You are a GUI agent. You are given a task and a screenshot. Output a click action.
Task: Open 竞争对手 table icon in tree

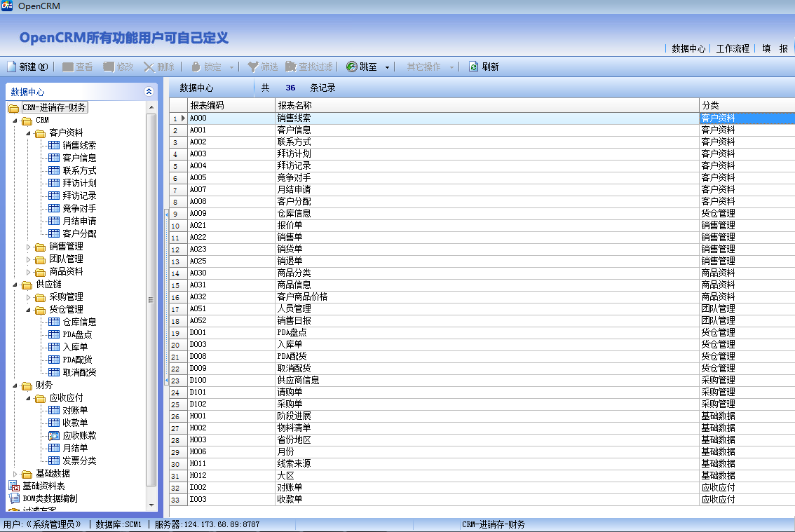54,208
